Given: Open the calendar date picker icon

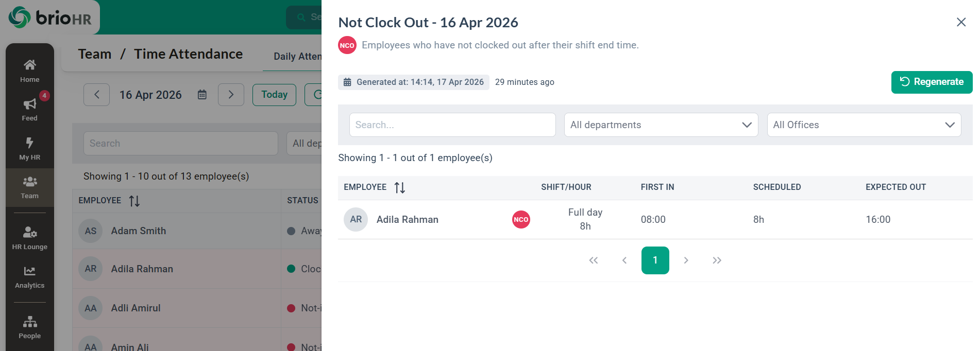Looking at the screenshot, I should 202,95.
